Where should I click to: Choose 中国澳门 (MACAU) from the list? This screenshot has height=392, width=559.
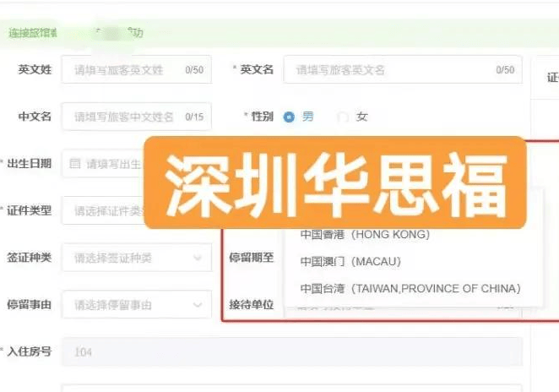click(350, 261)
